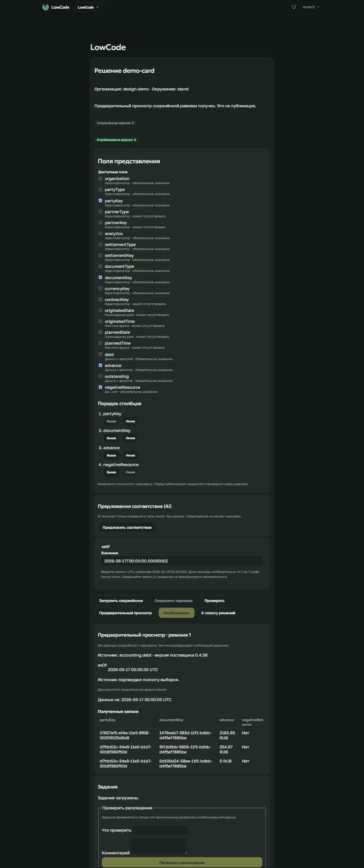Check the plannedDate field checkbox
The width and height of the screenshot is (364, 868).
[101, 332]
